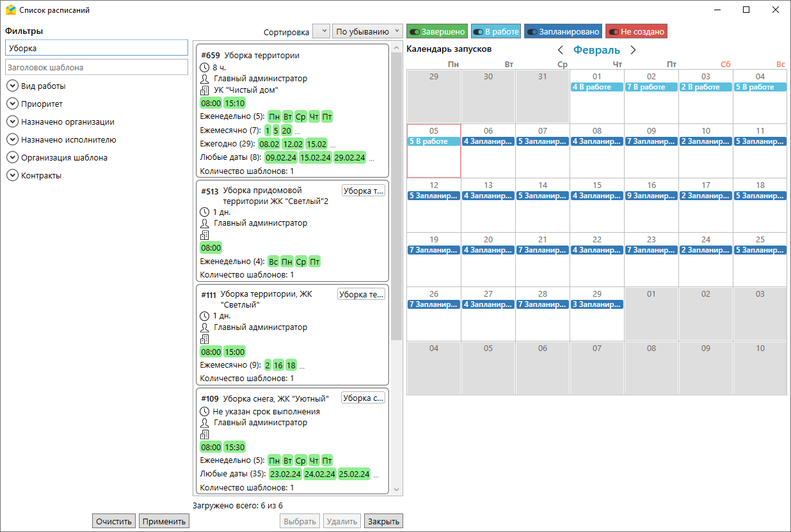Click person icon in schedule #659
The height and width of the screenshot is (532, 791).
205,79
